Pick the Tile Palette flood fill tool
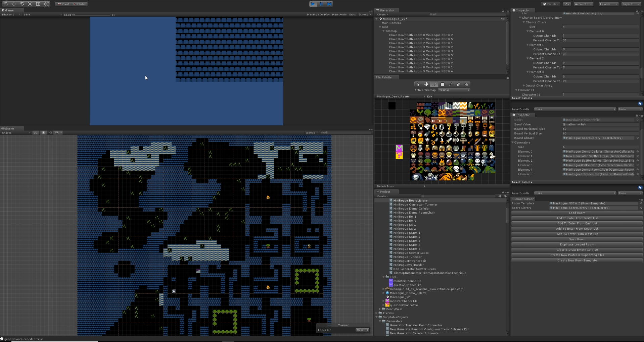The image size is (644, 342). 466,84
